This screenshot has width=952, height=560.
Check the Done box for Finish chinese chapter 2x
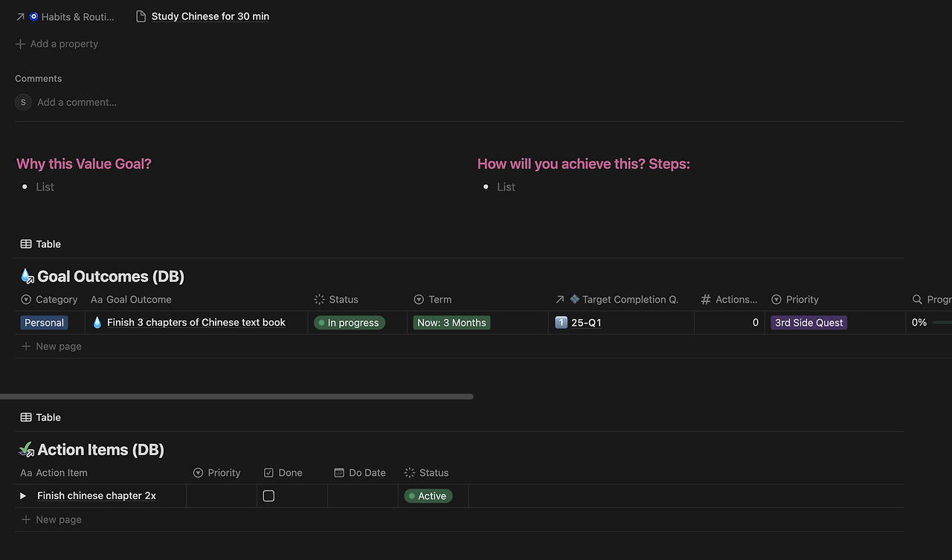click(x=268, y=495)
